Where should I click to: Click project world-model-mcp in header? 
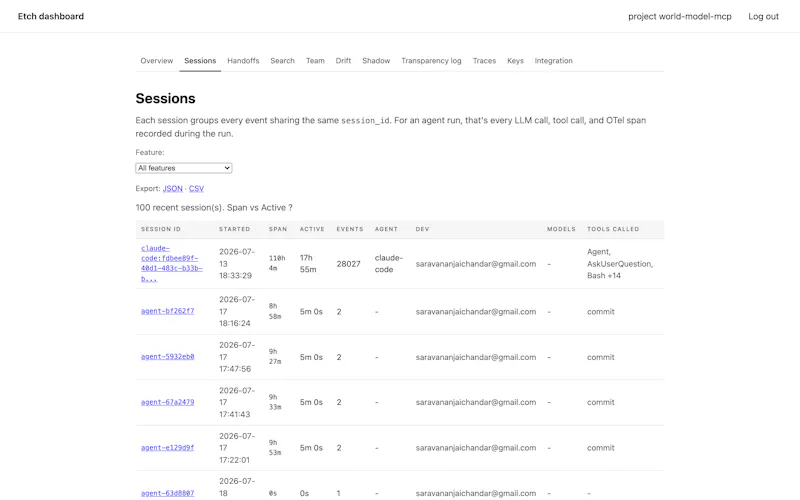(680, 16)
